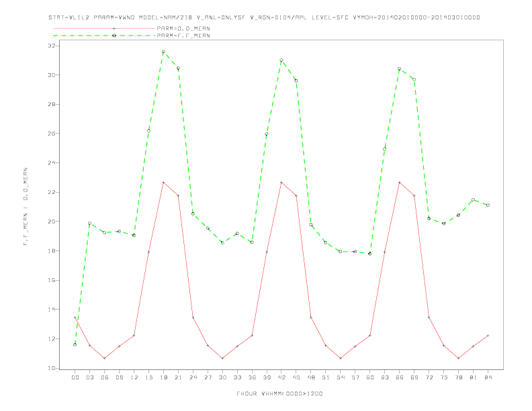The width and height of the screenshot is (532, 411).
Task: Select the green forecast peak point at hour 18
Action: [163, 52]
